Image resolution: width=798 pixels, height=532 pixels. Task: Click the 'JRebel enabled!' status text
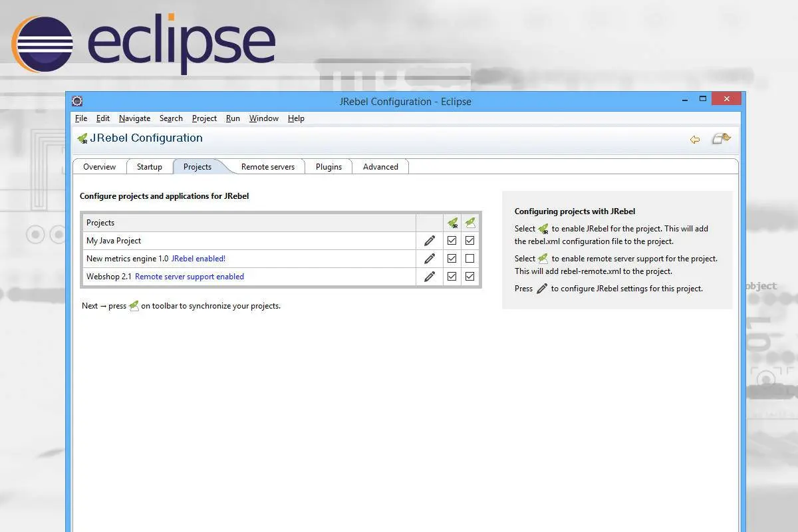tap(198, 259)
